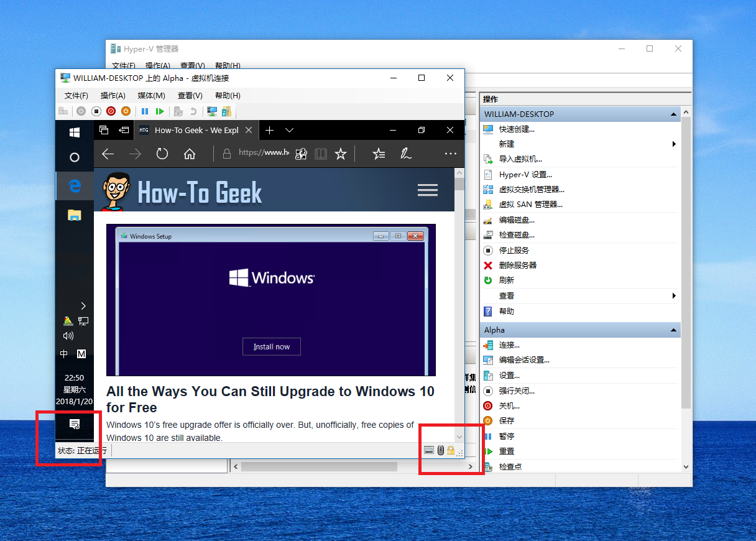The width and height of the screenshot is (756, 541).
Task: Open the Edge Hub favorites list icon
Action: 379,154
